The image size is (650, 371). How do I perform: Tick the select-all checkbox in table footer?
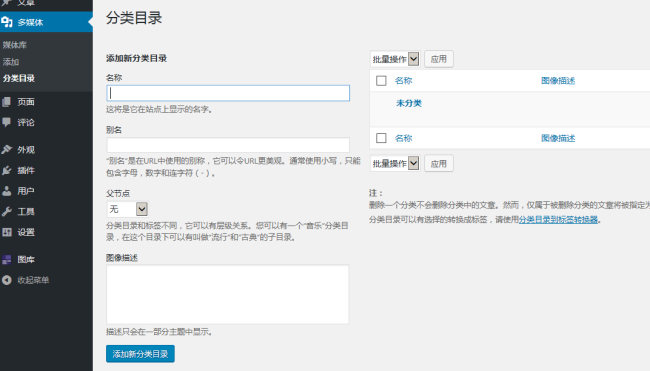tap(381, 138)
